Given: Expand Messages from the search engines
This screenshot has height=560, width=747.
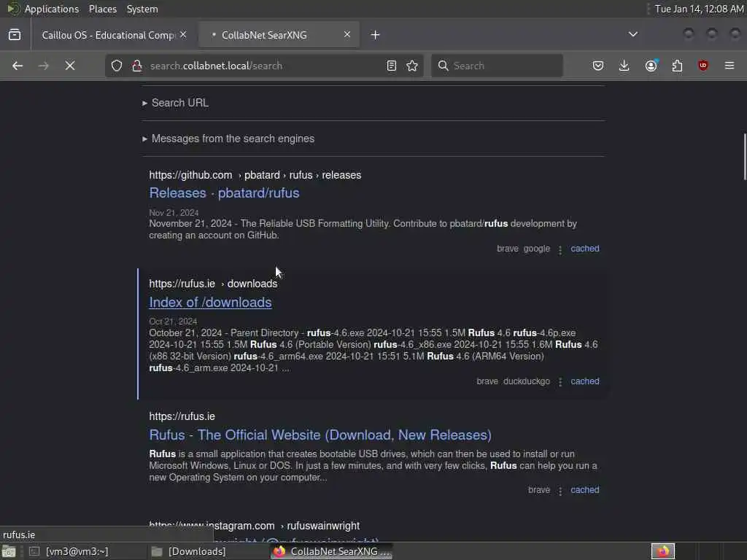Looking at the screenshot, I should click(228, 139).
